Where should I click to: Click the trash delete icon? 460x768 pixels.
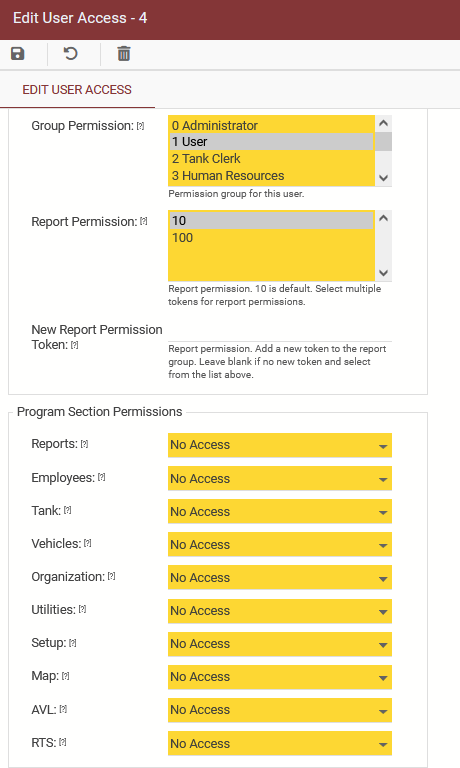pyautogui.click(x=124, y=53)
